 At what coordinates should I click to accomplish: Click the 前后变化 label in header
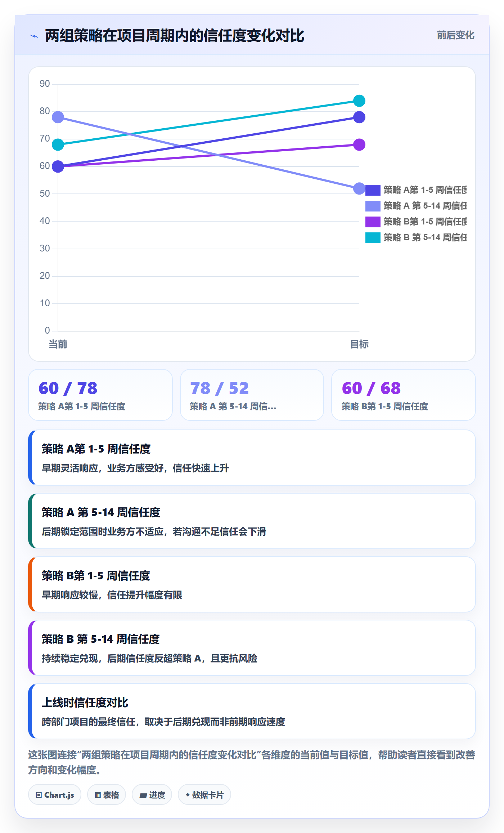[x=455, y=35]
